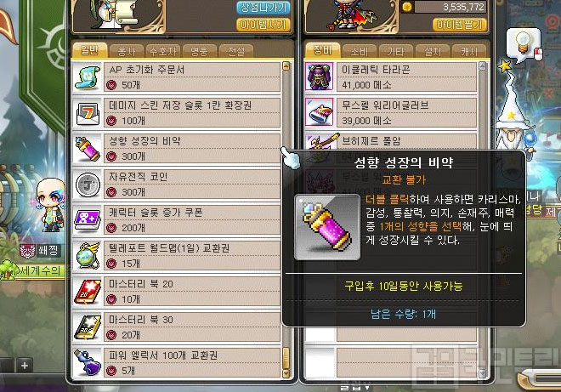Click the 아이템사기 buy item button
The image size is (561, 392).
coord(263,25)
